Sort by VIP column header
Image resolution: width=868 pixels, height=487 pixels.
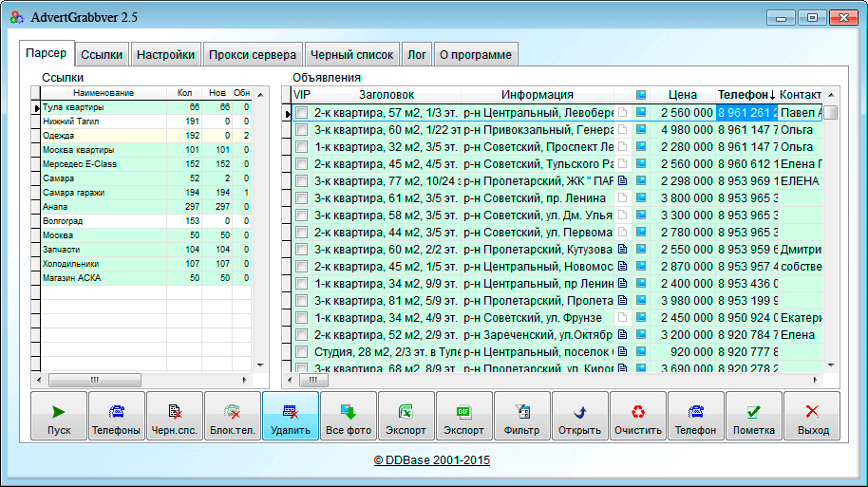[302, 95]
